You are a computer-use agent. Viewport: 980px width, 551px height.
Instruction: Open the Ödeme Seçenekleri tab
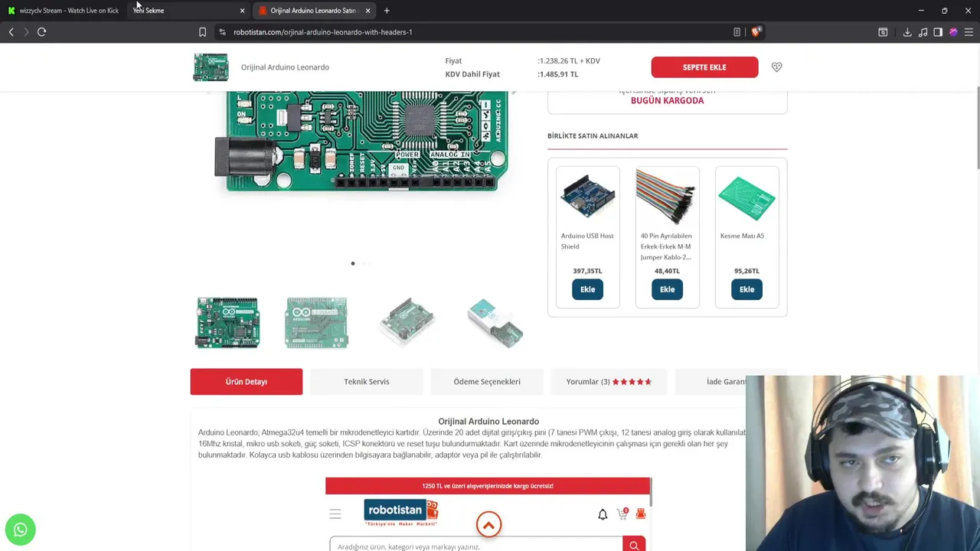(487, 381)
